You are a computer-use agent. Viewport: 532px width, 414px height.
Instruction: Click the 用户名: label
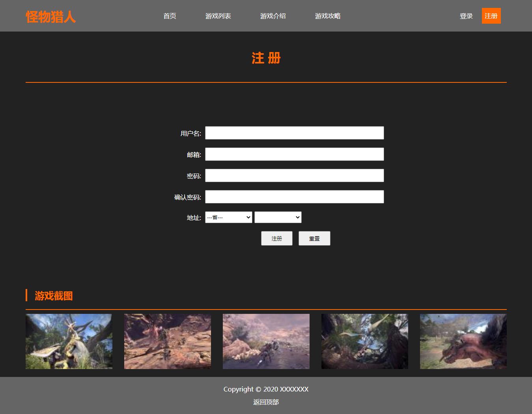tap(191, 134)
